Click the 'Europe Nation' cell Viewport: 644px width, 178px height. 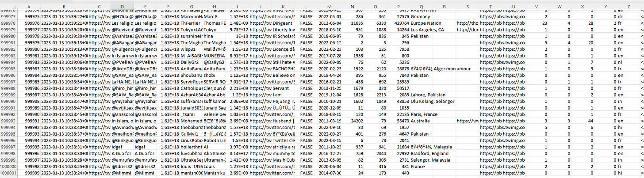422,23
